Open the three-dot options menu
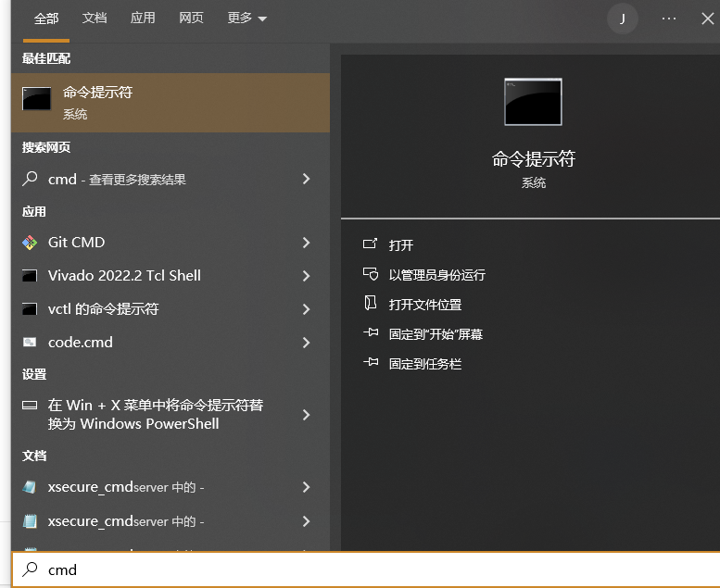Image resolution: width=720 pixels, height=588 pixels. coord(669,19)
